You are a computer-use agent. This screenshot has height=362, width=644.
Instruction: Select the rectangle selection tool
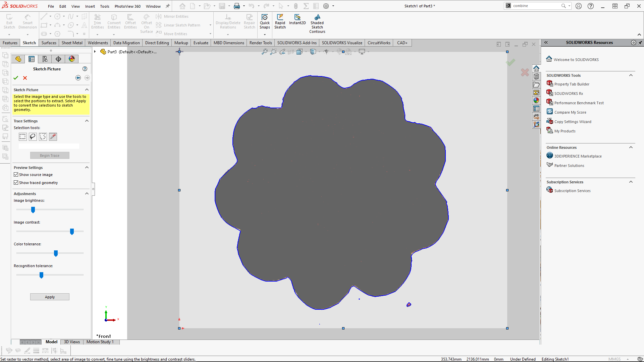tap(22, 137)
